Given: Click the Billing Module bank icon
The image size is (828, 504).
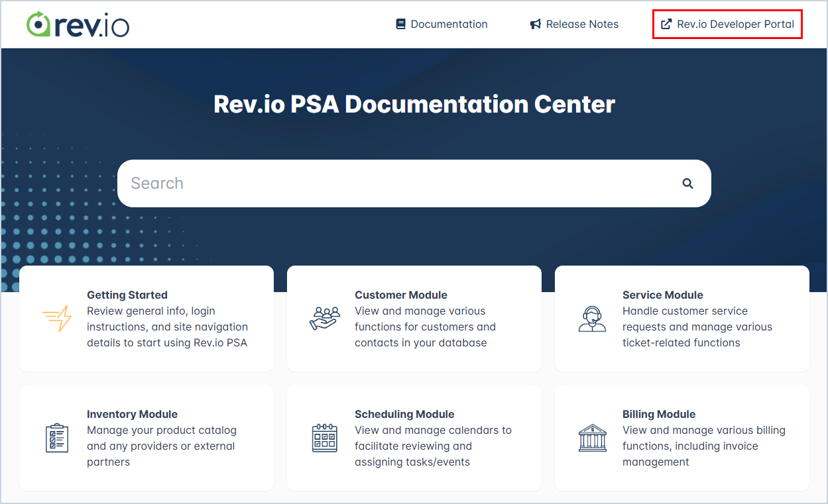Looking at the screenshot, I should [x=592, y=438].
